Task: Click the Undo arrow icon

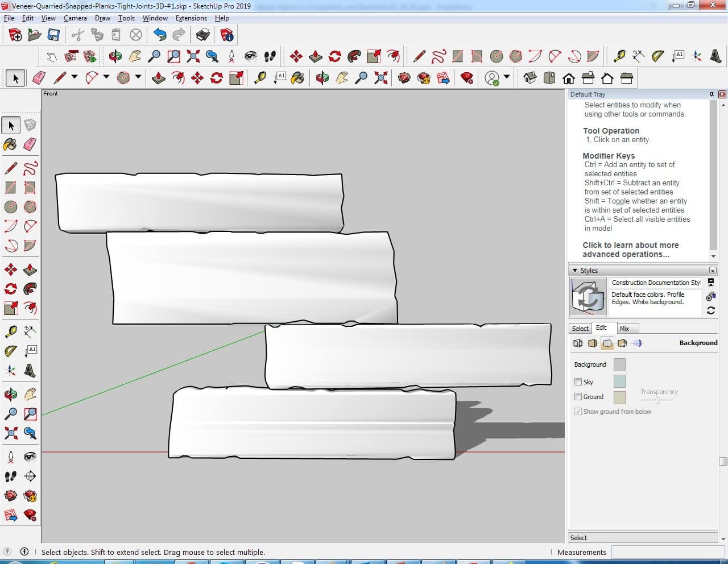Action: pyautogui.click(x=160, y=35)
